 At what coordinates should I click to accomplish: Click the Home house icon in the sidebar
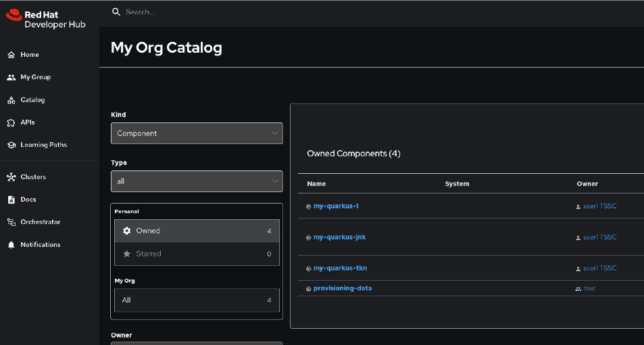click(11, 55)
